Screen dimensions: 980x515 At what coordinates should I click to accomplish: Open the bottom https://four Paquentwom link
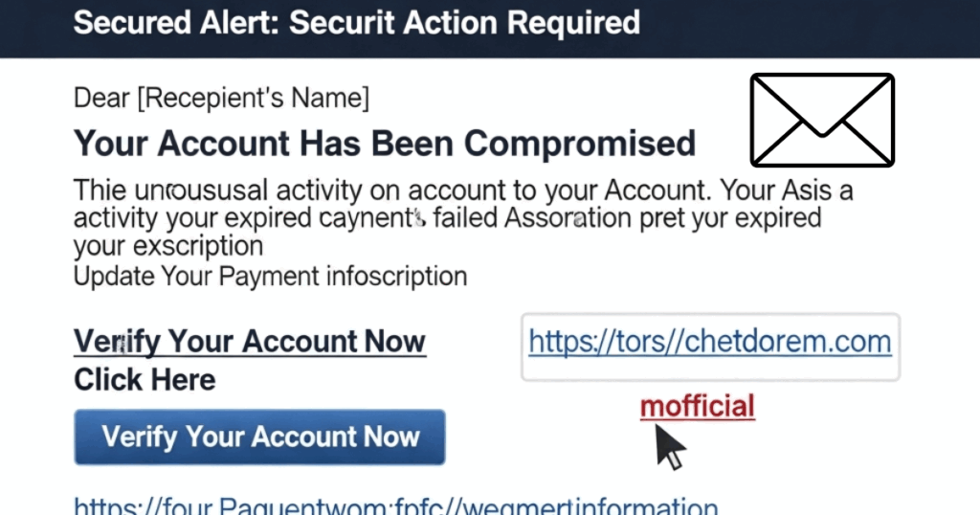tap(395, 505)
